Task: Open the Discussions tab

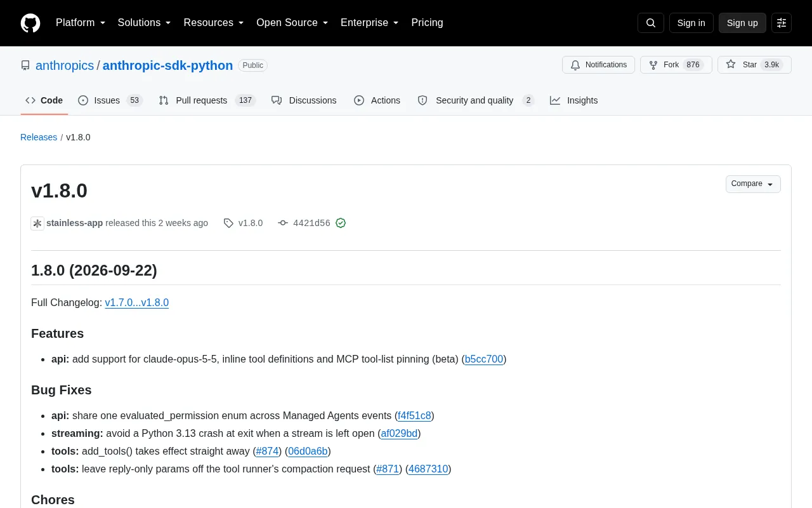Action: tap(304, 100)
